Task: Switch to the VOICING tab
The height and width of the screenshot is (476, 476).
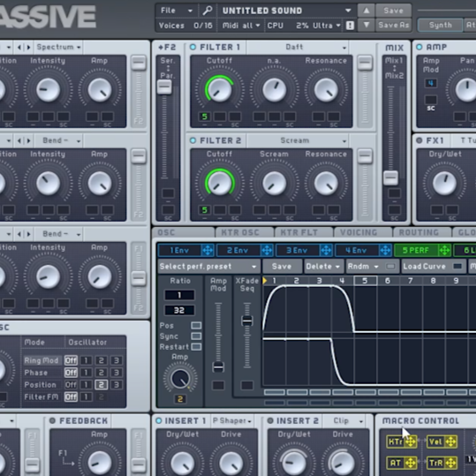Action: [x=363, y=232]
